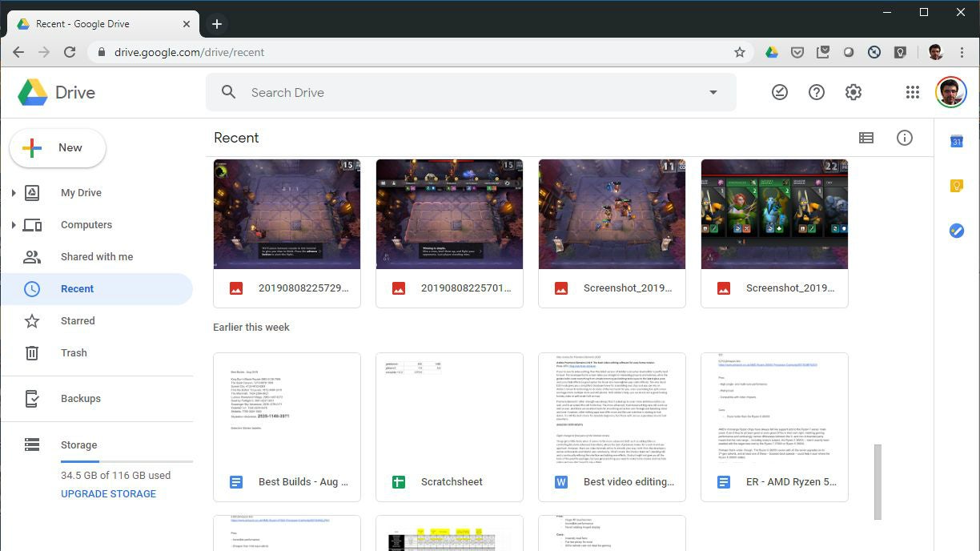
Task: Open the Drive Help menu
Action: point(817,92)
